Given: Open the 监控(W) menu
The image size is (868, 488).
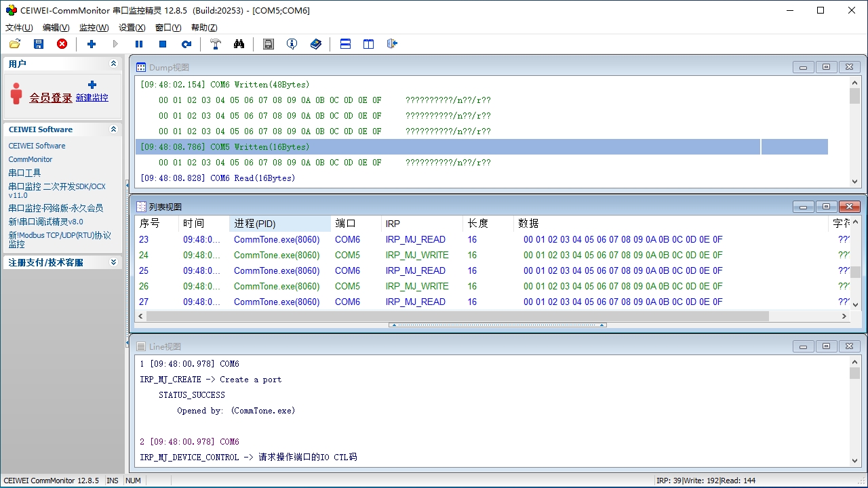Looking at the screenshot, I should pyautogui.click(x=94, y=28).
